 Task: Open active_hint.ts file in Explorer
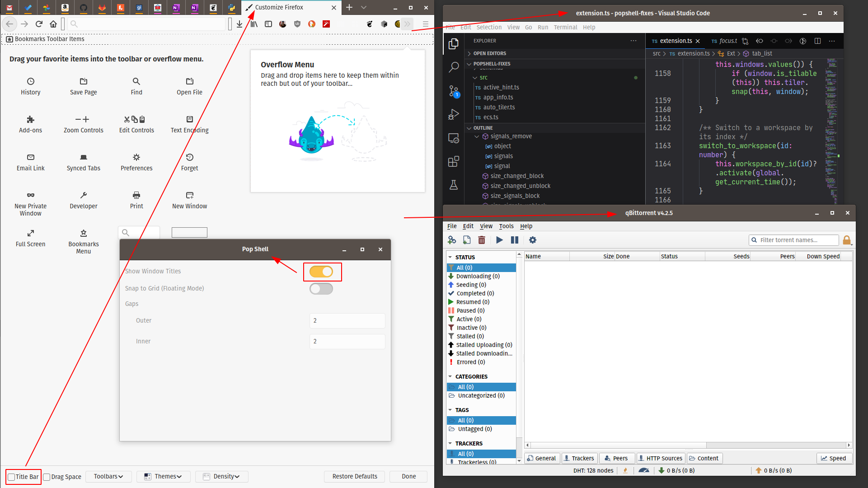pos(501,88)
